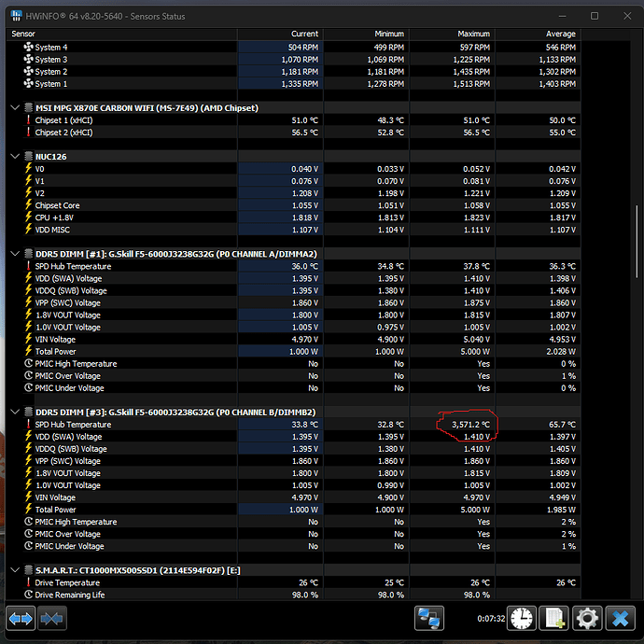Click the vertical scrollbar thumb

coord(637,242)
